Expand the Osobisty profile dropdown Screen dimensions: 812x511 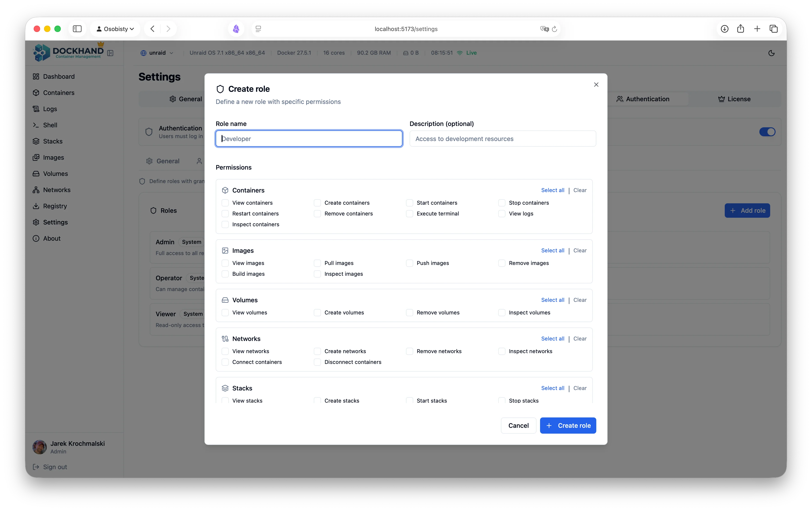(115, 29)
